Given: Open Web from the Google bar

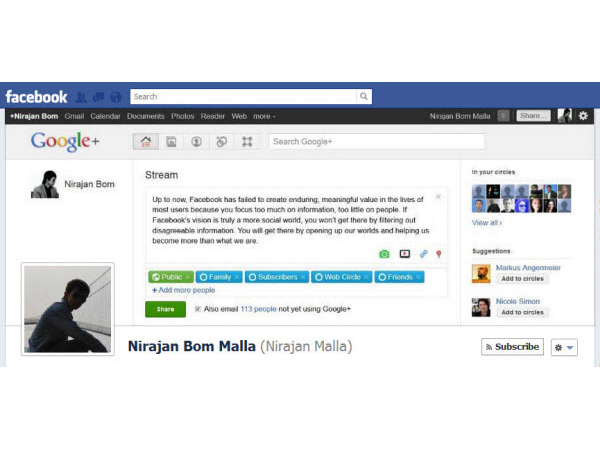Looking at the screenshot, I should (x=239, y=116).
